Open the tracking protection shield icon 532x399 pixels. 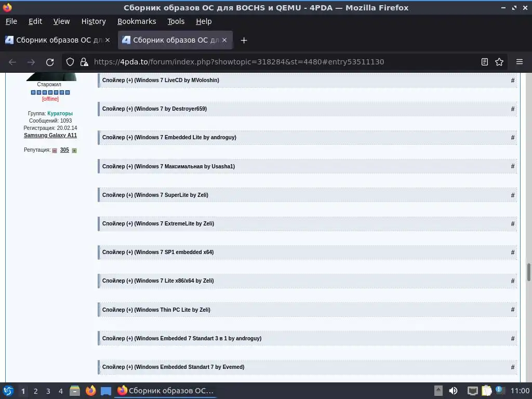[x=70, y=62]
